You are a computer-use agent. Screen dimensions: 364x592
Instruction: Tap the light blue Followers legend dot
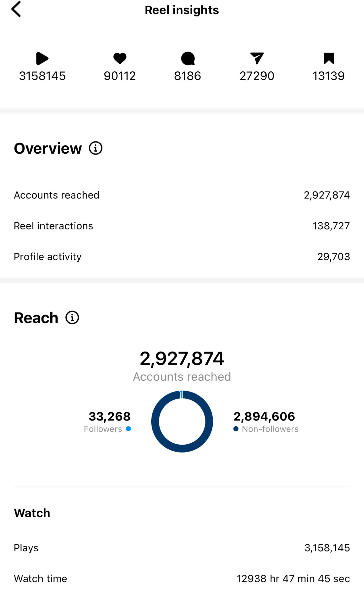(129, 429)
